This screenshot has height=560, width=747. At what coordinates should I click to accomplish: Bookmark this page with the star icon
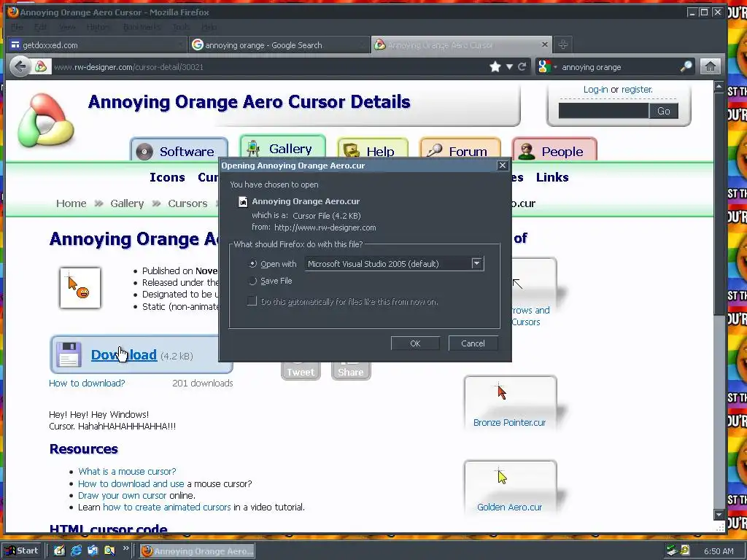(x=495, y=66)
